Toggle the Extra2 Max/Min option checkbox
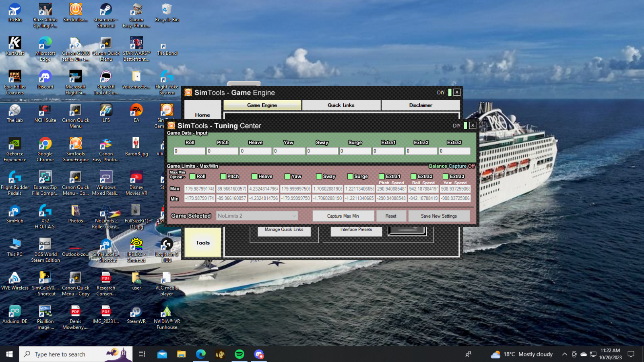 413,177
